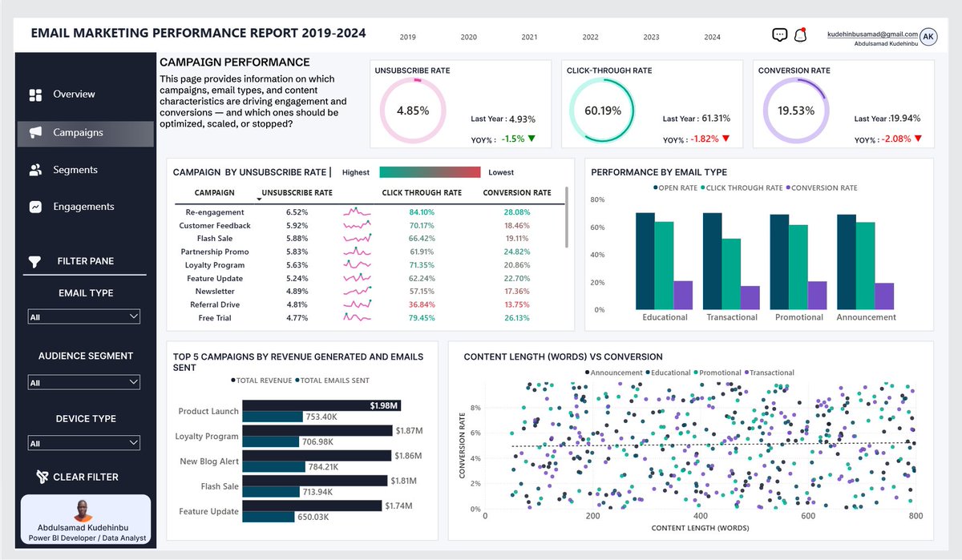Click the kudehinbusamad@gmail.com email link
Screen dimensions: 962x560
[872, 34]
